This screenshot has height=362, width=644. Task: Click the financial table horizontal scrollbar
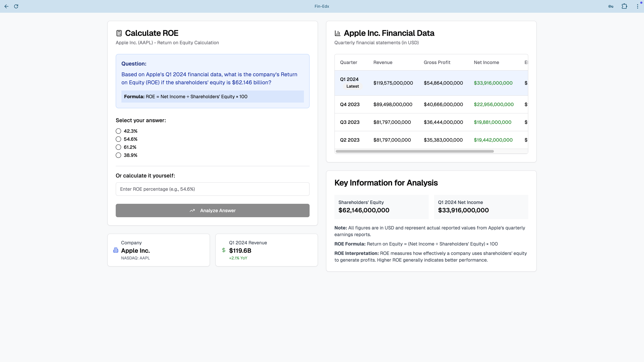(x=415, y=151)
